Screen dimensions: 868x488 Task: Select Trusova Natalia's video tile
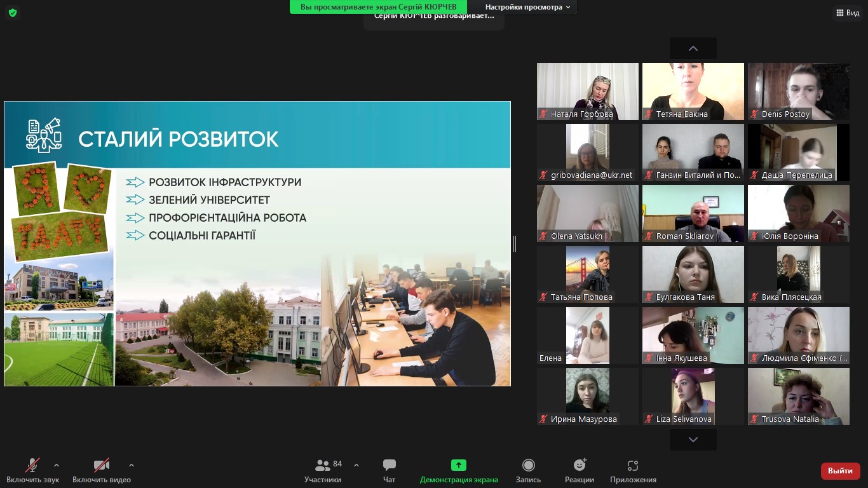(x=799, y=396)
